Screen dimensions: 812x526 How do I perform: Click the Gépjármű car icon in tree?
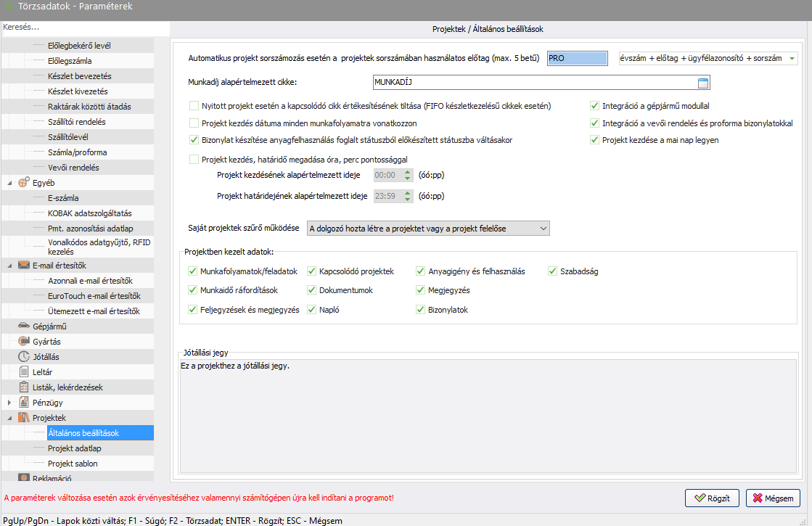click(x=24, y=326)
